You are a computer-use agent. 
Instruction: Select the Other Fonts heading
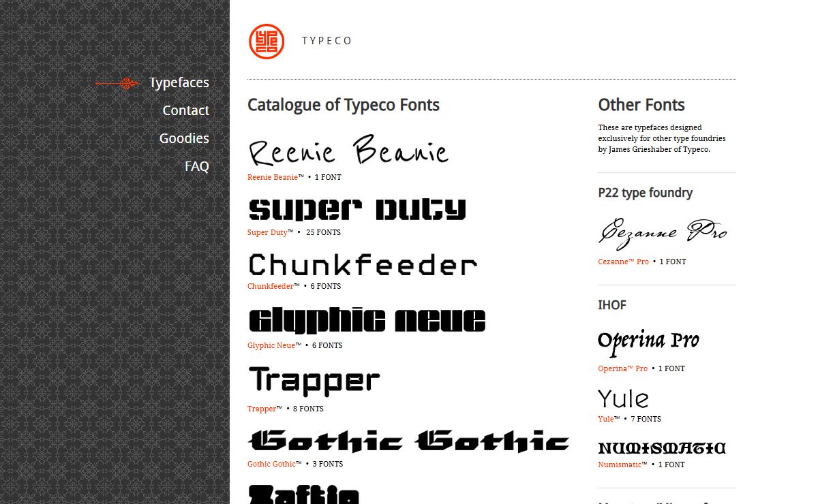pos(641,105)
